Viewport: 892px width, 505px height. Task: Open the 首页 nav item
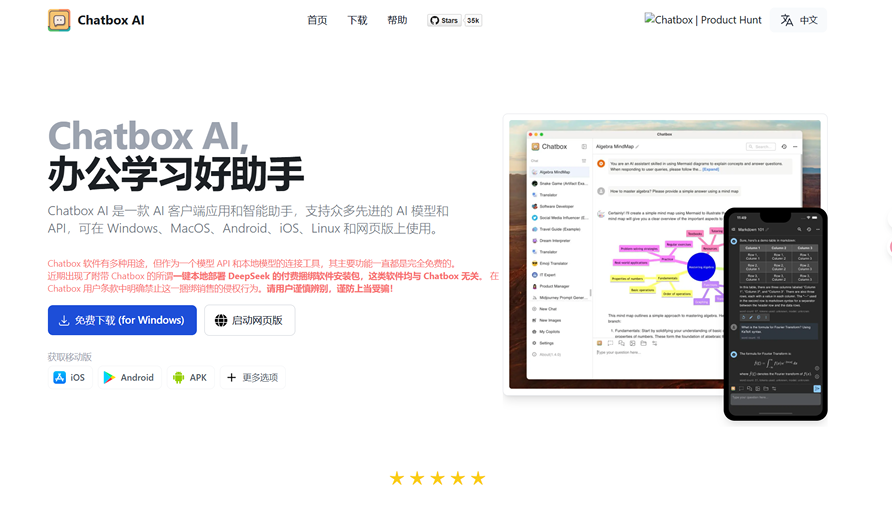pos(317,20)
